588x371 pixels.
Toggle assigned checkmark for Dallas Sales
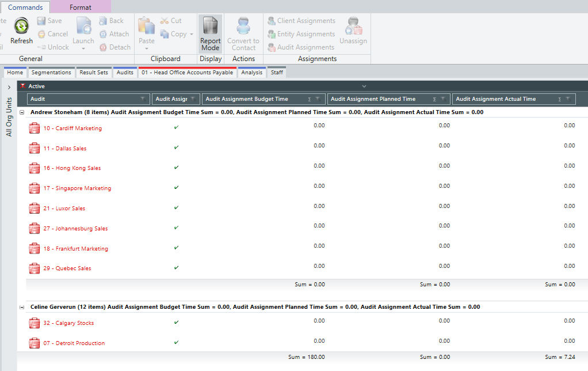pos(176,147)
